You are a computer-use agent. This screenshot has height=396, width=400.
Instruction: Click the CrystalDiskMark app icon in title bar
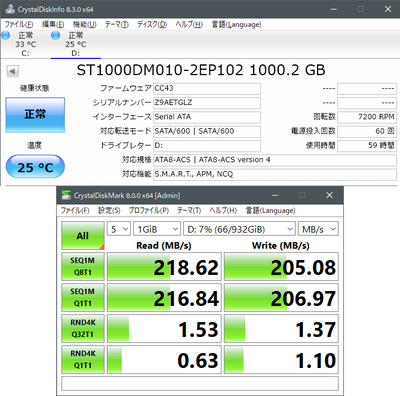(x=66, y=195)
